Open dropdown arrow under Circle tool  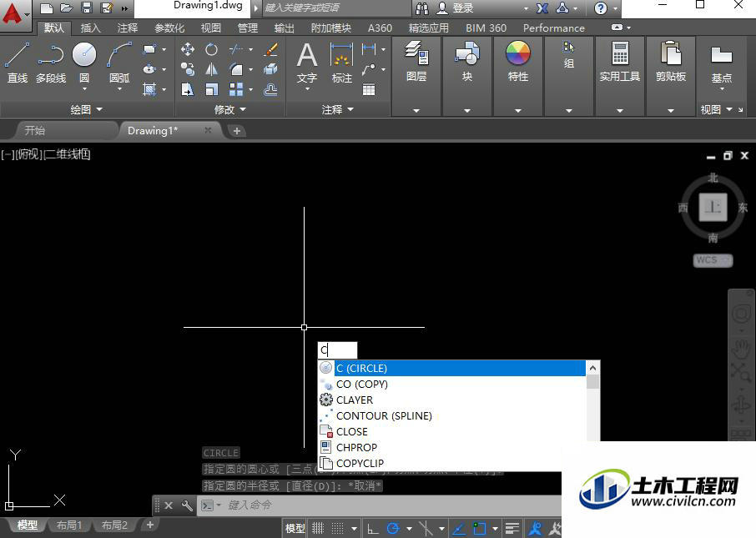tap(84, 88)
